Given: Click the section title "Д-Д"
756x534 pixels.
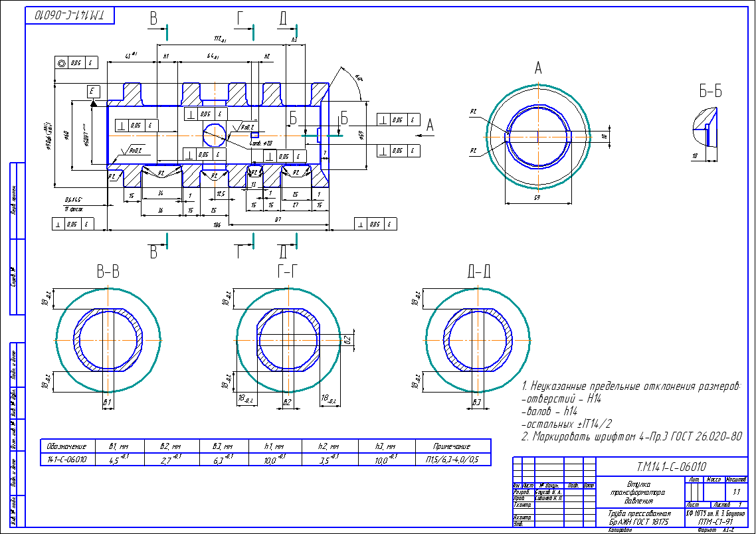Looking at the screenshot, I should click(x=479, y=272).
